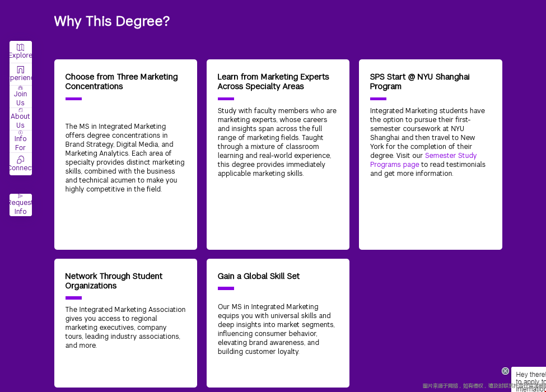
Task: Open the Connect sidebar icon
Action: pos(20,160)
